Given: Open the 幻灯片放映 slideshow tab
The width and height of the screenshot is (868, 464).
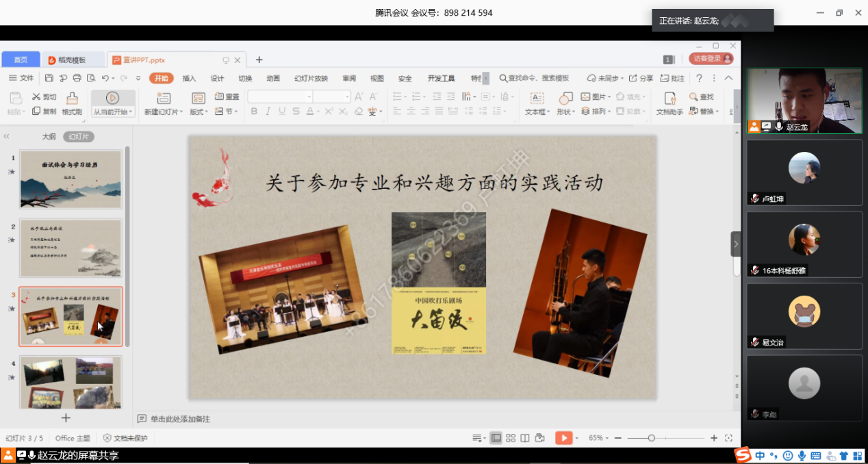Looking at the screenshot, I should (311, 78).
